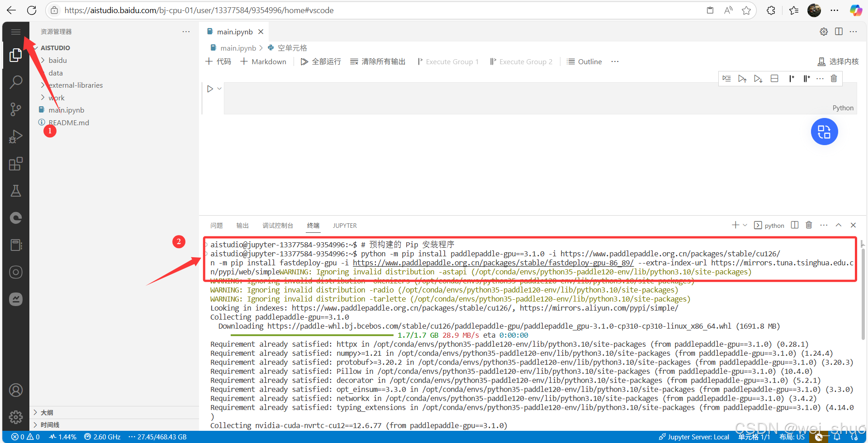Open the Accounts icon in activity bar

(16, 390)
